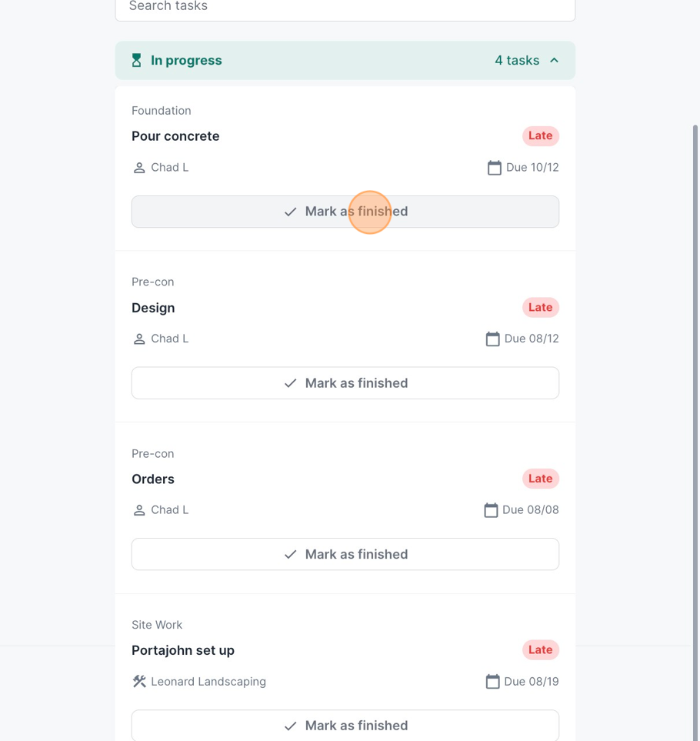Click the calendar icon beside Due 10/12
The height and width of the screenshot is (741, 700).
pos(494,168)
